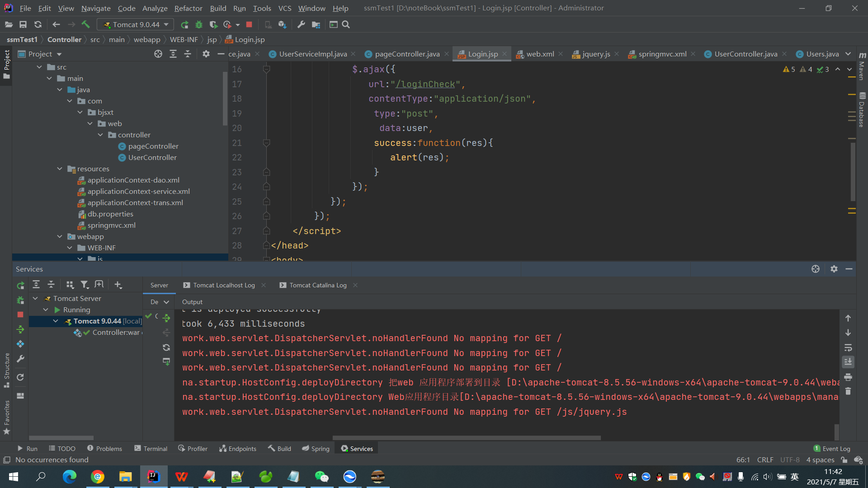Synchronize files with the refresh icon in the toolbar

point(38,24)
